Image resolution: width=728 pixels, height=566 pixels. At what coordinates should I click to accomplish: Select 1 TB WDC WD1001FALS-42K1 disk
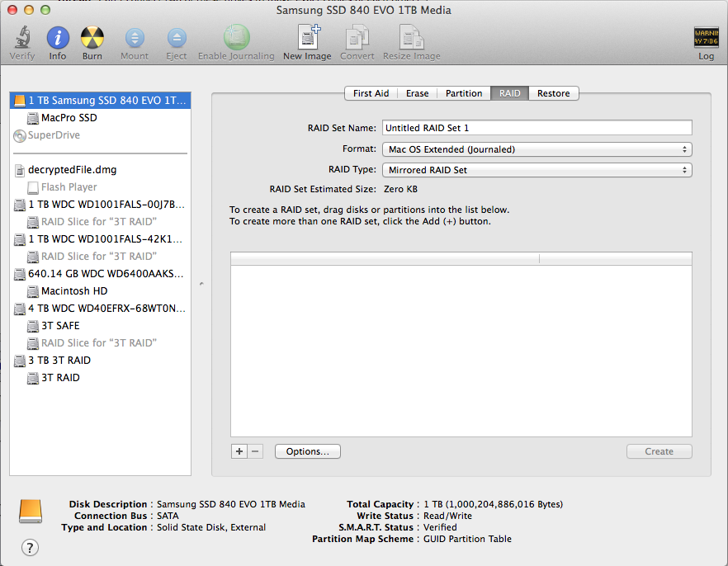(101, 239)
